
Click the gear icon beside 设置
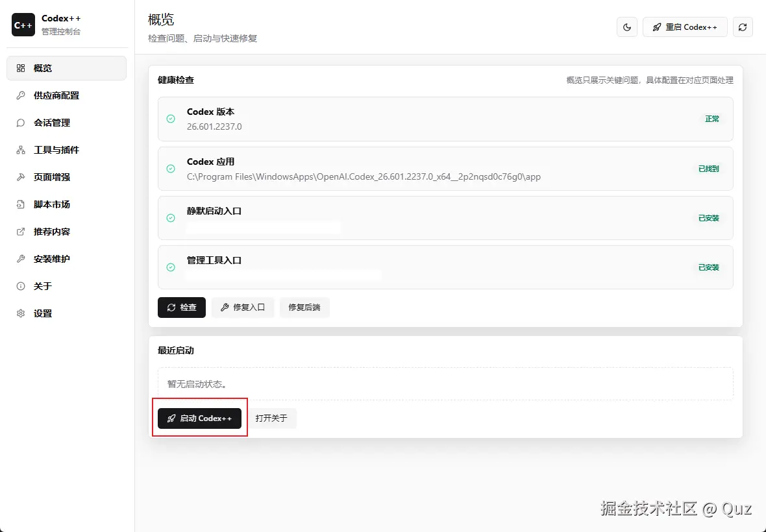21,314
